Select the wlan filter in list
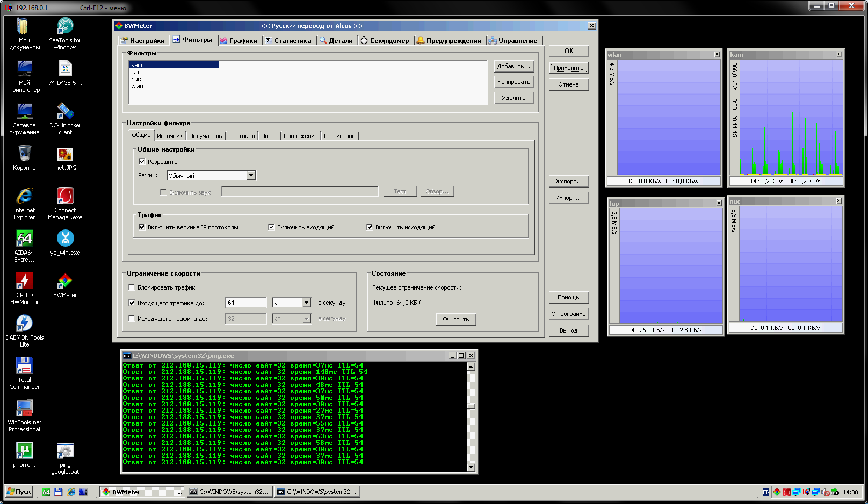 [x=138, y=86]
